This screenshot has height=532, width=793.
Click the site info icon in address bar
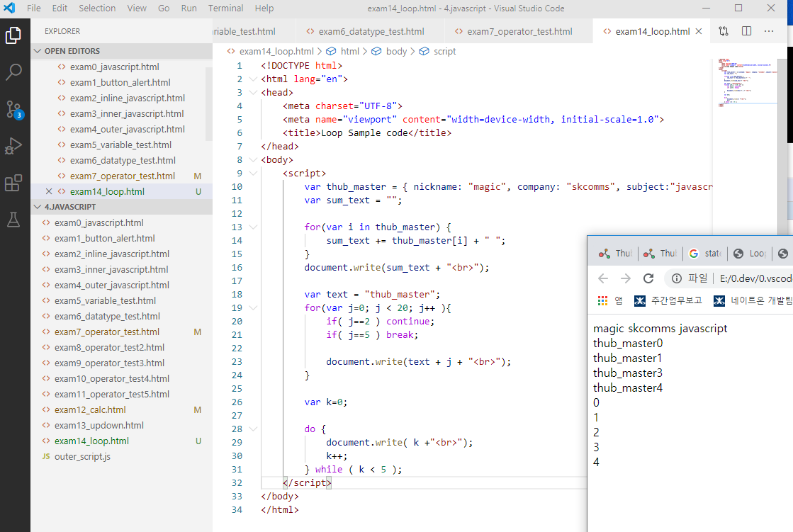click(x=676, y=278)
